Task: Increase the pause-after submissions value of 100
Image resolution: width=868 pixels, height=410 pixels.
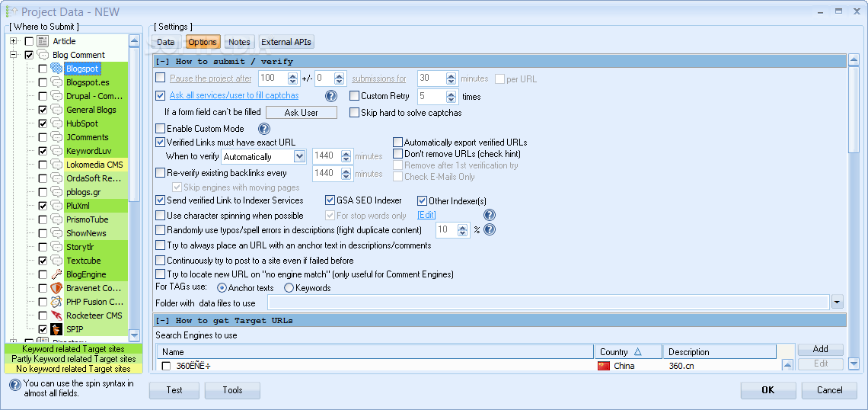Action: coord(294,75)
